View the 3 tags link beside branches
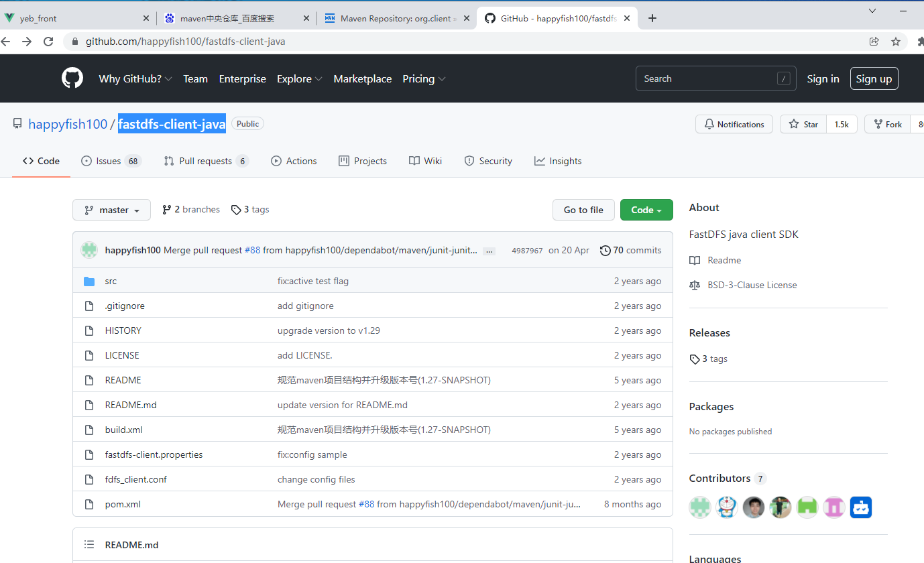This screenshot has height=563, width=924. pos(250,210)
